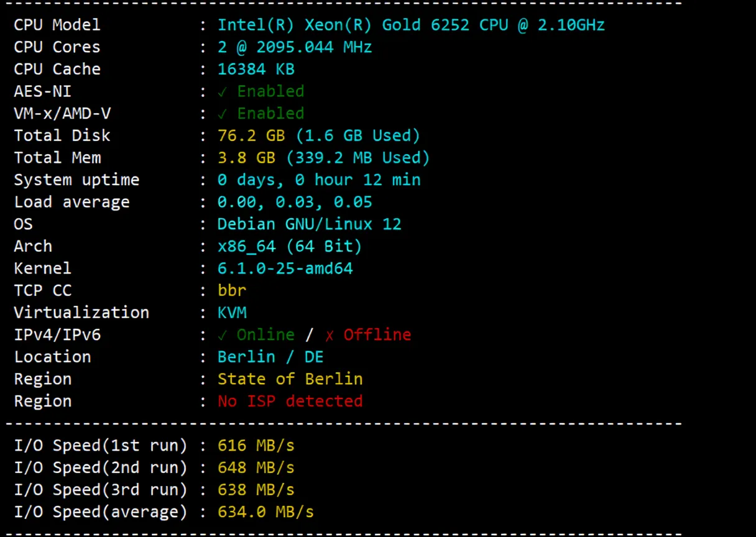
Task: Click the 'CPU Cache' label
Action: pos(57,69)
